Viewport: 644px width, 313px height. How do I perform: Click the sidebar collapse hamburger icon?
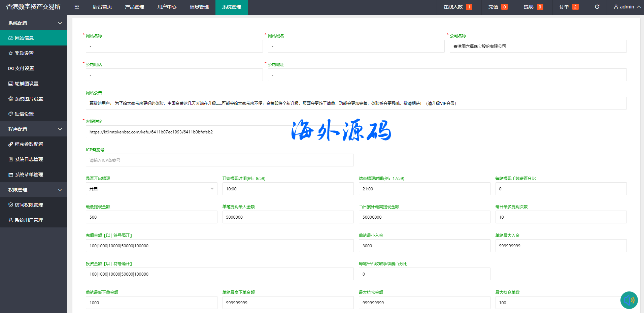coord(77,7)
